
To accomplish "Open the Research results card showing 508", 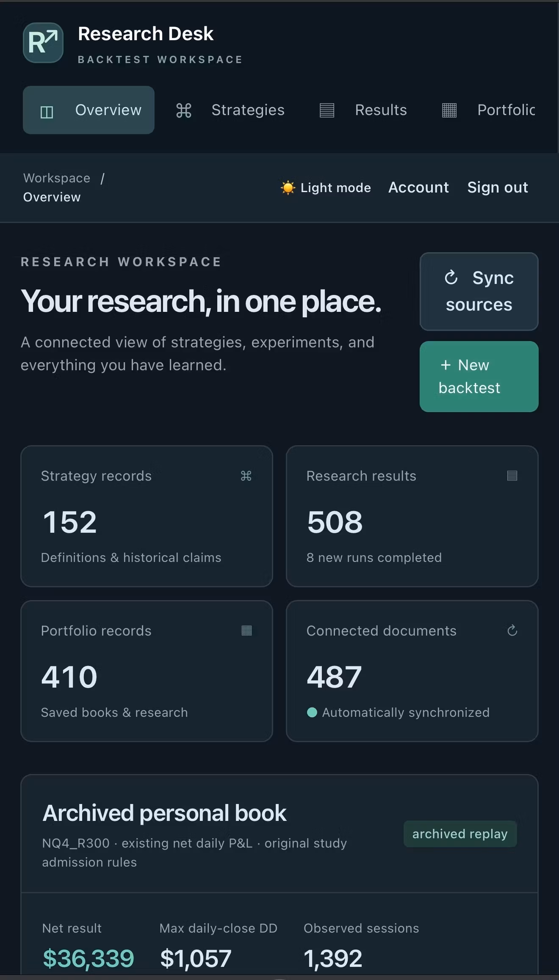I will point(412,516).
